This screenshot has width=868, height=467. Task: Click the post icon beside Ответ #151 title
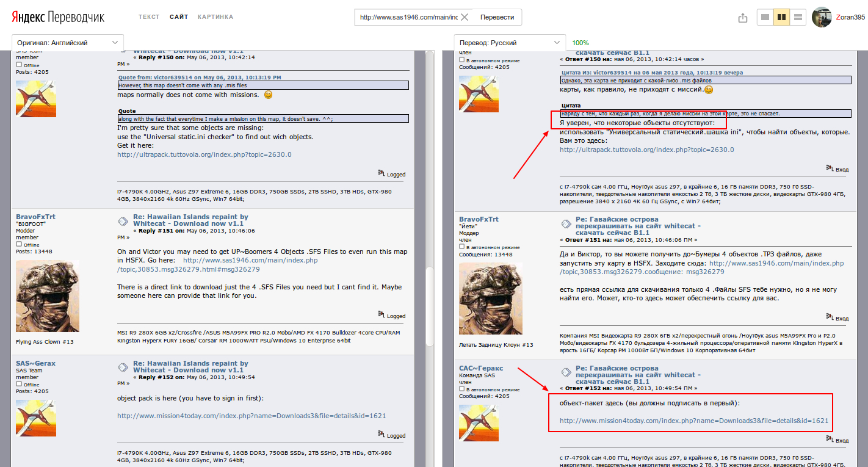(x=565, y=223)
